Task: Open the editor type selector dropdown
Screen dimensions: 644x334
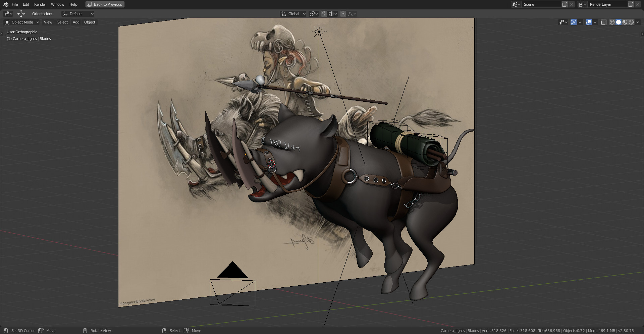Action: tap(8, 14)
